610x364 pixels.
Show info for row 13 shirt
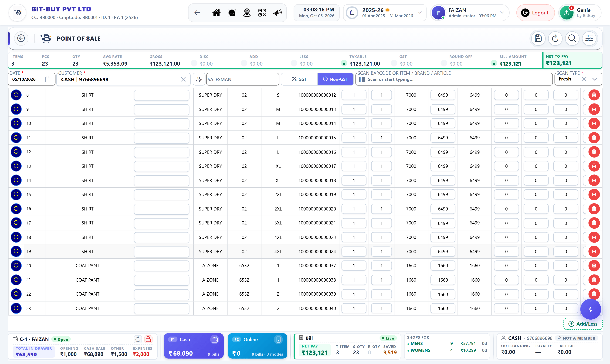point(16,166)
